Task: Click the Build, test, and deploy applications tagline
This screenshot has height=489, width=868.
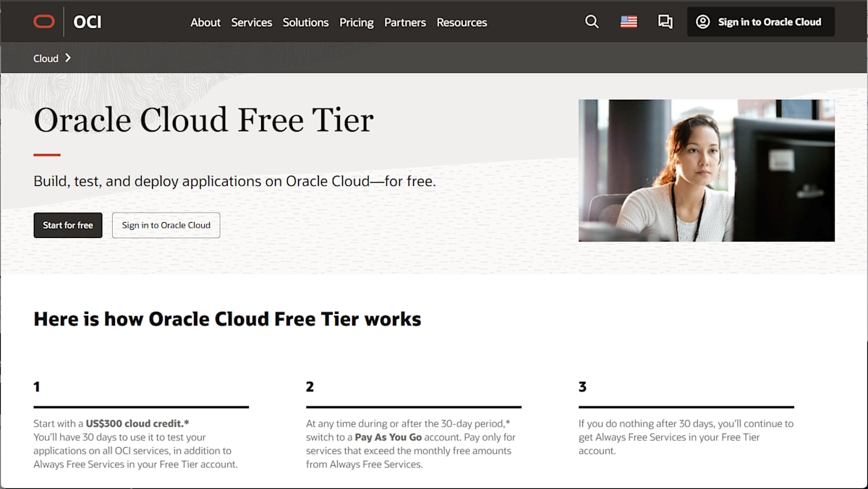Action: [234, 181]
